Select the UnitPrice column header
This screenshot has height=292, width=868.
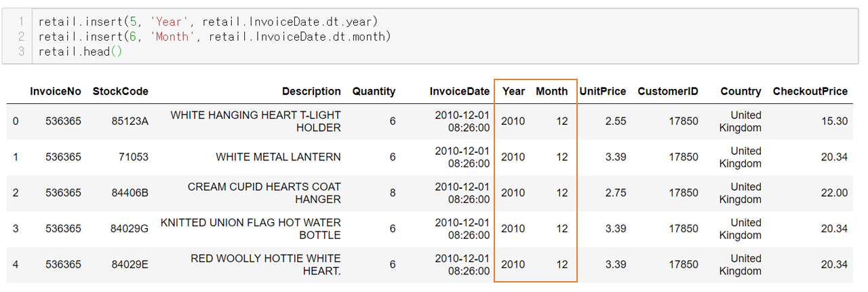[x=603, y=91]
